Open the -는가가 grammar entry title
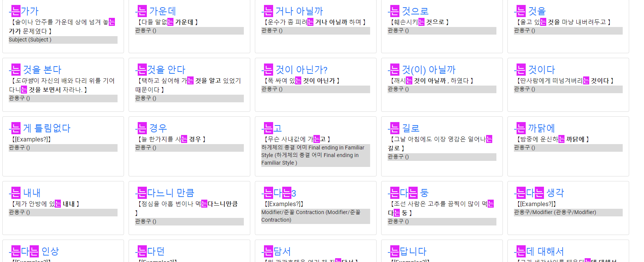Screen dimensions: 644x262 (24, 11)
